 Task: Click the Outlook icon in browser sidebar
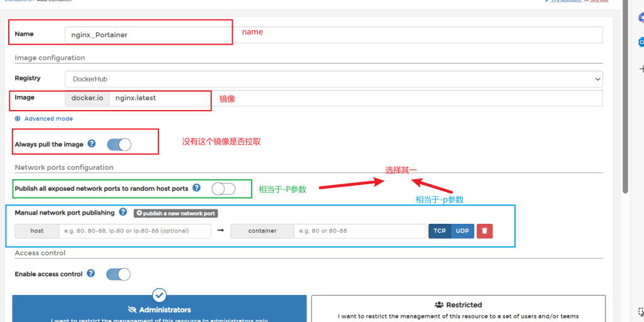pos(641,42)
